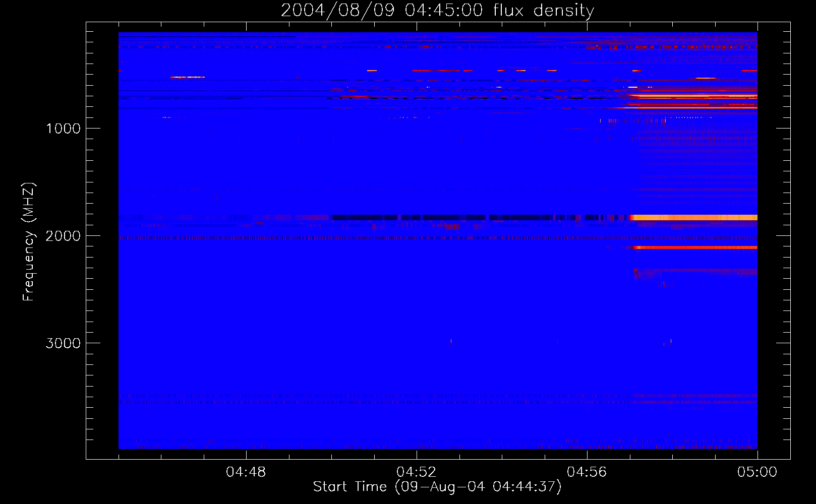Click the red emission band just below 2000 MHz

coord(694,247)
